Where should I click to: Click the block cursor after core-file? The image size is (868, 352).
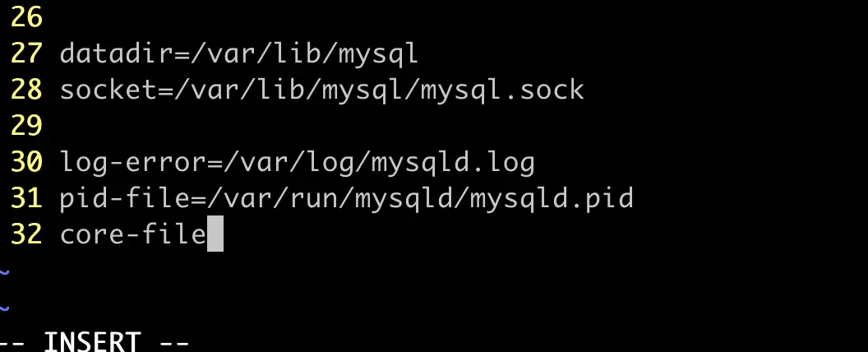[215, 234]
